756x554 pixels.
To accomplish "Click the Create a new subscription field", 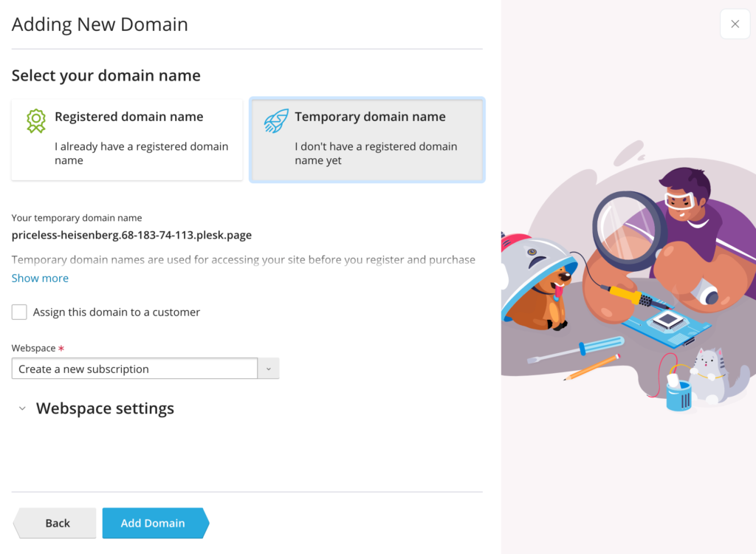I will pyautogui.click(x=134, y=369).
